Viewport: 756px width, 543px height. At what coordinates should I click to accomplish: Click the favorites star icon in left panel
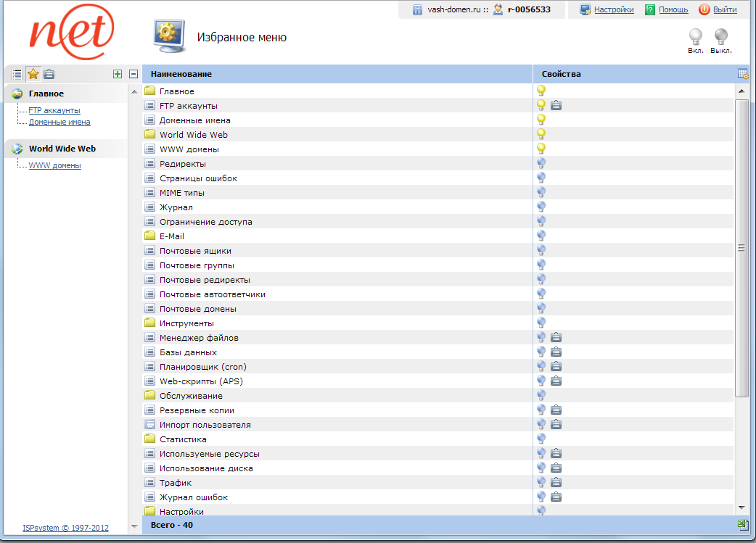pyautogui.click(x=33, y=74)
